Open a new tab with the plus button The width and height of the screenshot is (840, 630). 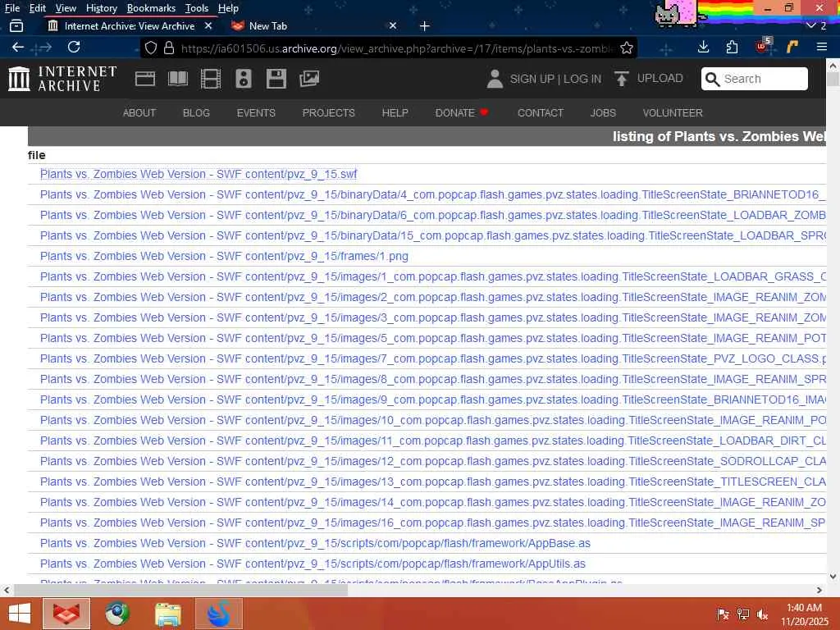coord(424,25)
